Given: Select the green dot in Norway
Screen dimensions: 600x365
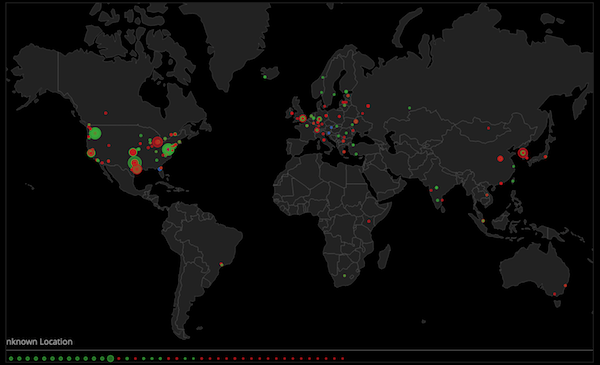Looking at the screenshot, I should tap(323, 77).
